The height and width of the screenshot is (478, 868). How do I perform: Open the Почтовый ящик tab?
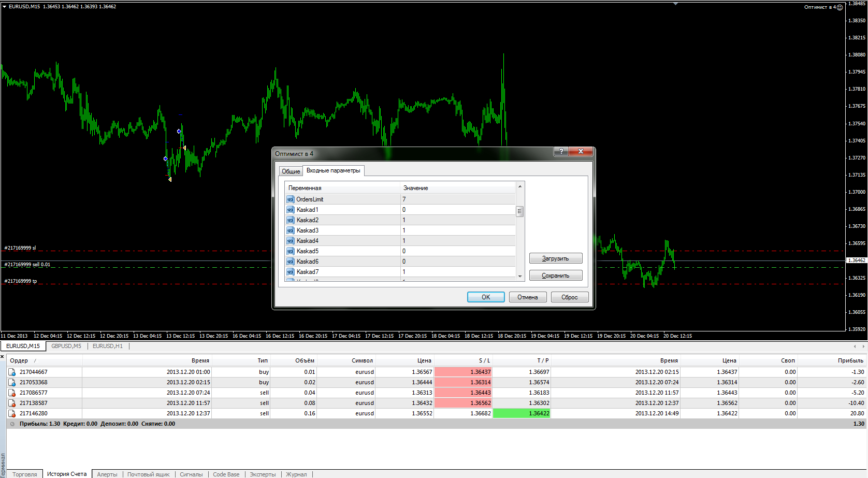(149, 474)
